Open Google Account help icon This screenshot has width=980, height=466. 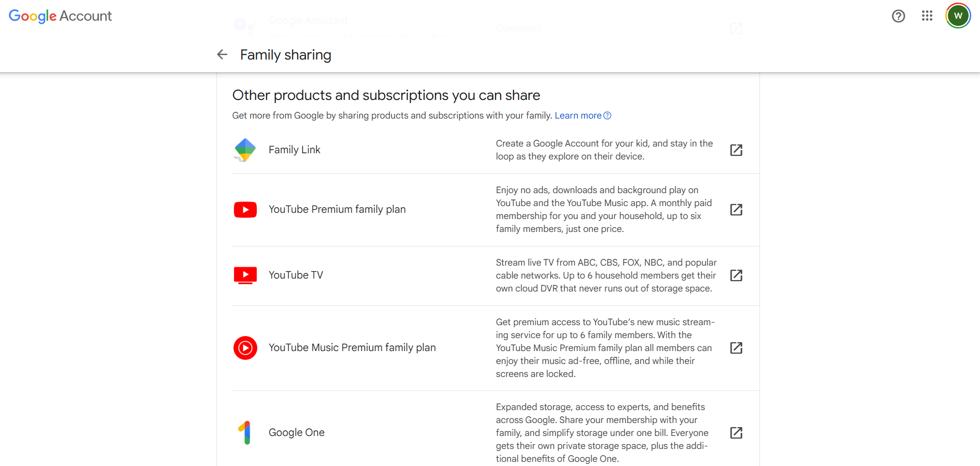pos(898,16)
